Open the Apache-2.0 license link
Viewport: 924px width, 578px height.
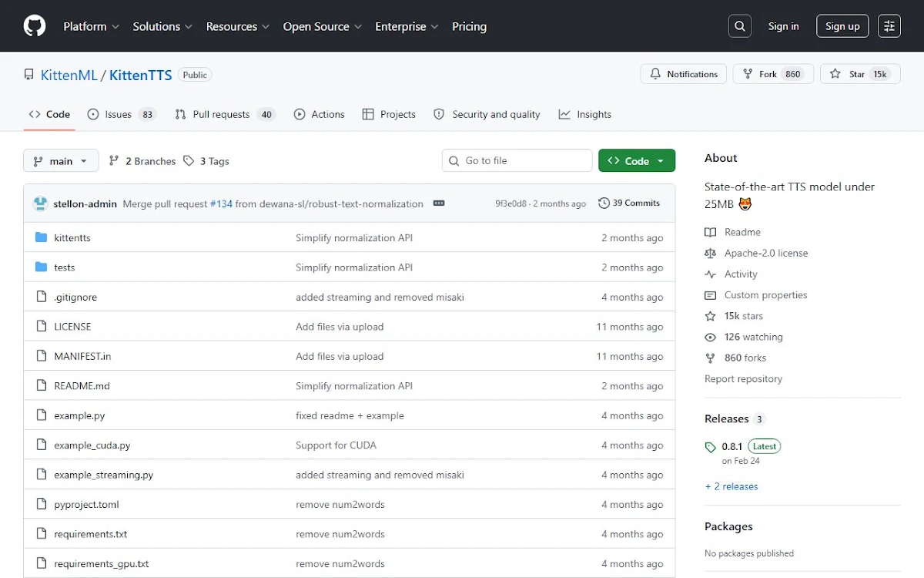756,253
